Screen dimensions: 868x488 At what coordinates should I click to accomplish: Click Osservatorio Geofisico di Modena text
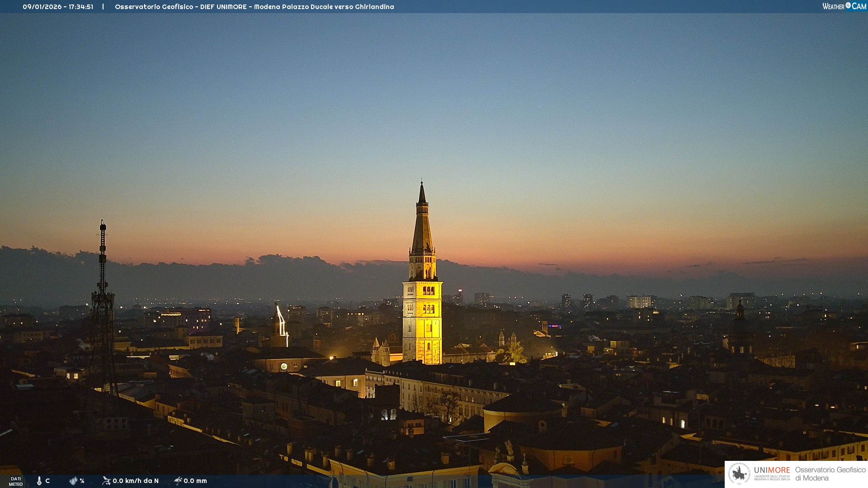[x=830, y=474]
